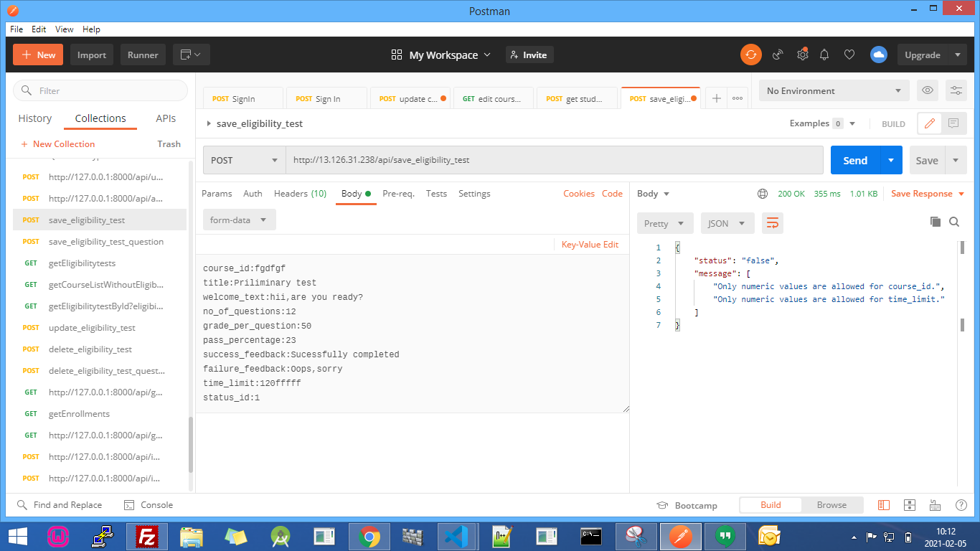Open the manage environments icon
Screen dimensions: 980x551
coord(956,90)
